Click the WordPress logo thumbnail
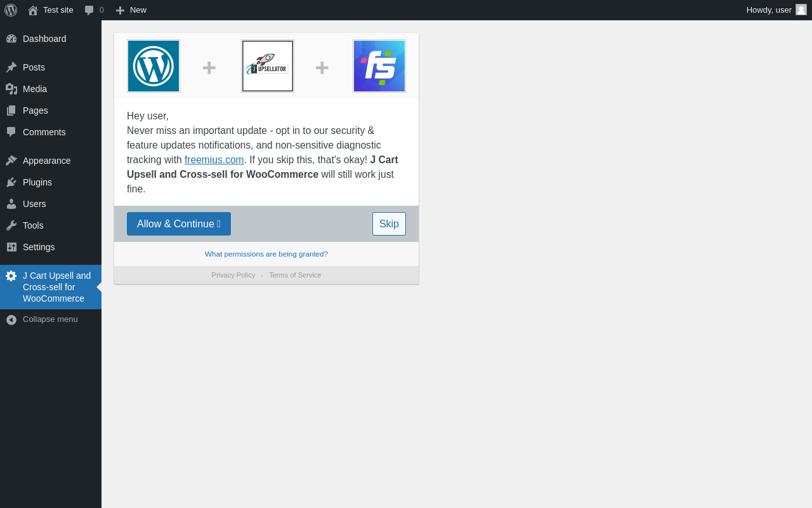Image resolution: width=812 pixels, height=508 pixels. click(x=154, y=66)
